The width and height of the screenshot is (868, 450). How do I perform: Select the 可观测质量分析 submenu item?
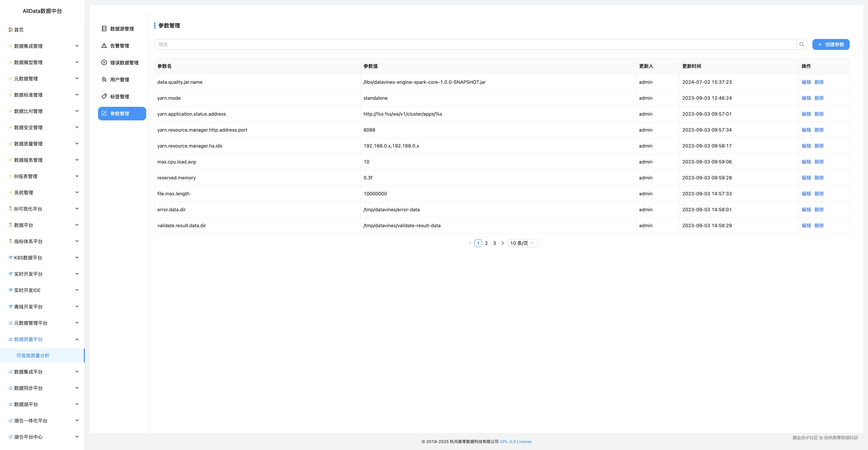coord(33,356)
